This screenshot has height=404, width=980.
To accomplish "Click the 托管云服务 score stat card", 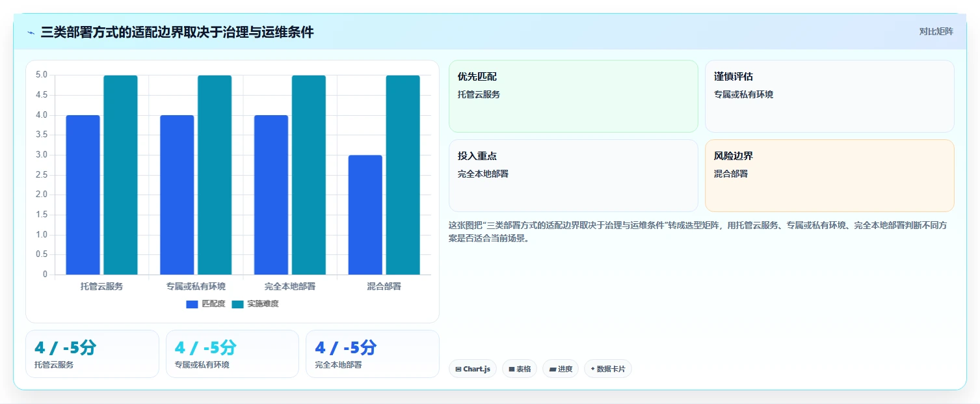I will click(x=92, y=354).
